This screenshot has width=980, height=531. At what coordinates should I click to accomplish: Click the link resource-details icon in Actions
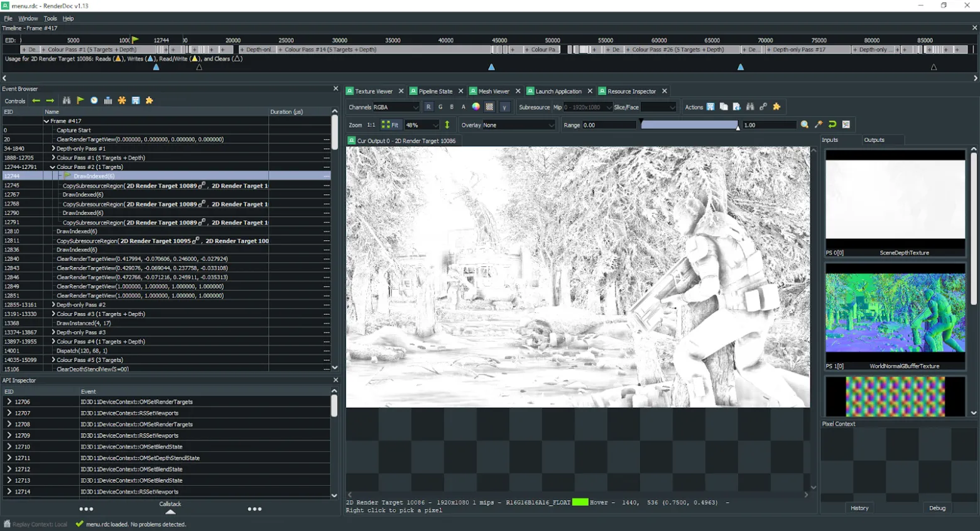(763, 107)
